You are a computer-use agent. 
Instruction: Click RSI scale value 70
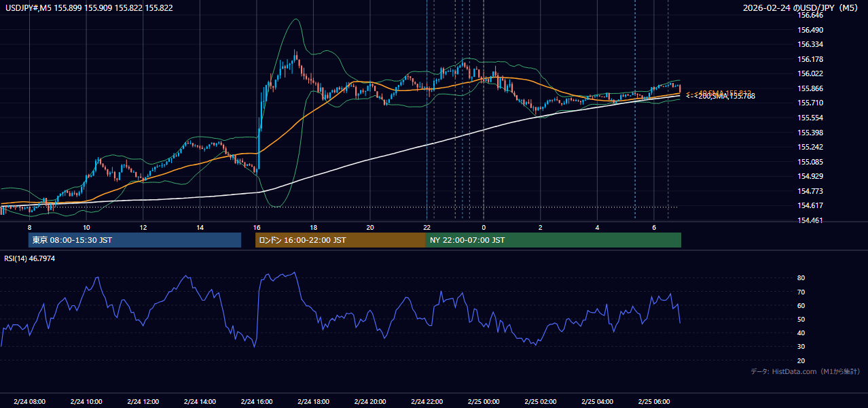coord(801,292)
